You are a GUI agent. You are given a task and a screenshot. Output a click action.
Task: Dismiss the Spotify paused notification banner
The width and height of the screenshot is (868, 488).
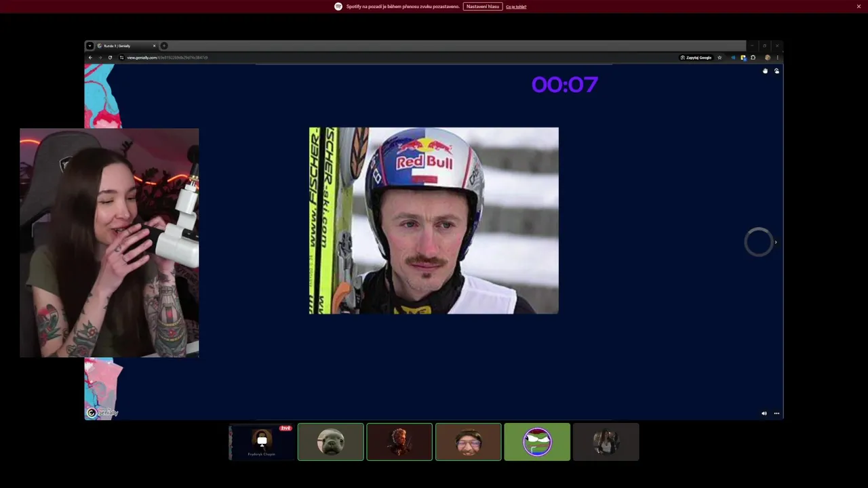pos(859,6)
